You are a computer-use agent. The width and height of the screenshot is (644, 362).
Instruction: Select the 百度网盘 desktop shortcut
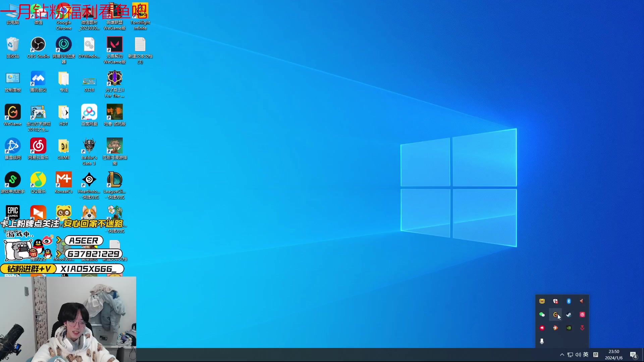coord(89,115)
